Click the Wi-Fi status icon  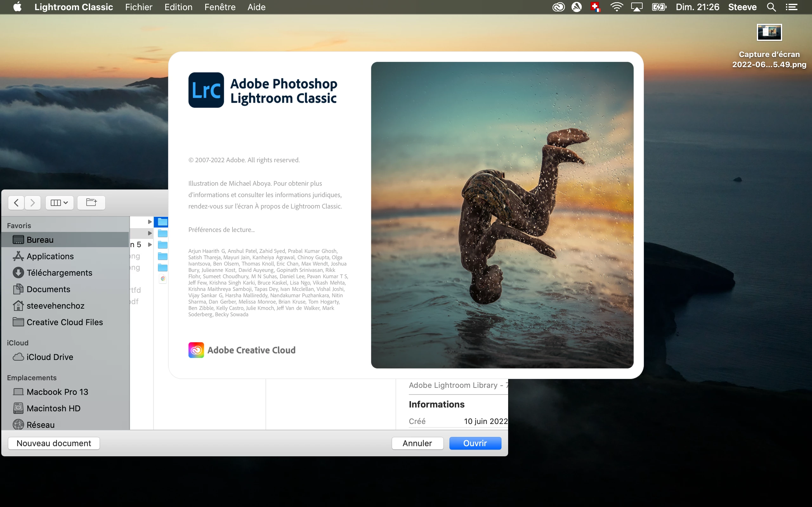tap(616, 7)
